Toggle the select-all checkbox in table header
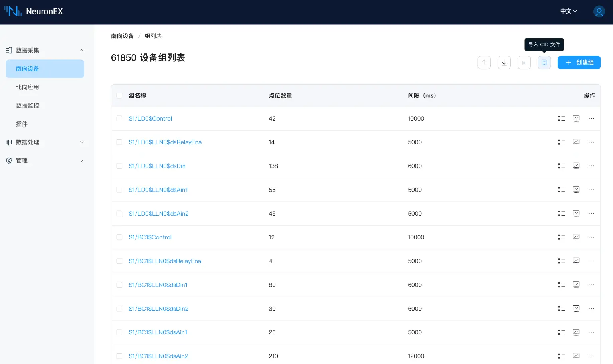The image size is (613, 364). [119, 95]
